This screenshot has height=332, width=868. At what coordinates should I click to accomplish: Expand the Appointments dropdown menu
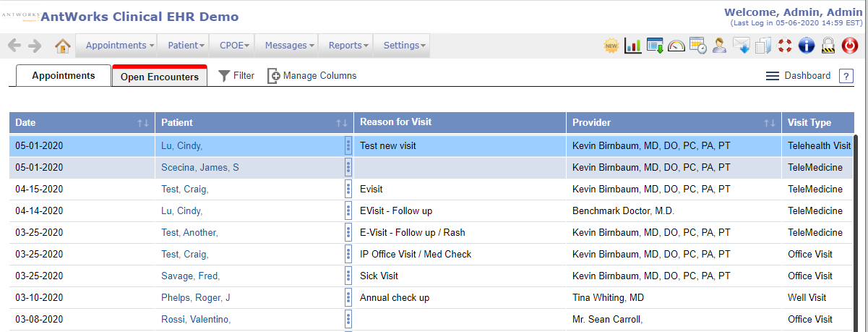(120, 46)
